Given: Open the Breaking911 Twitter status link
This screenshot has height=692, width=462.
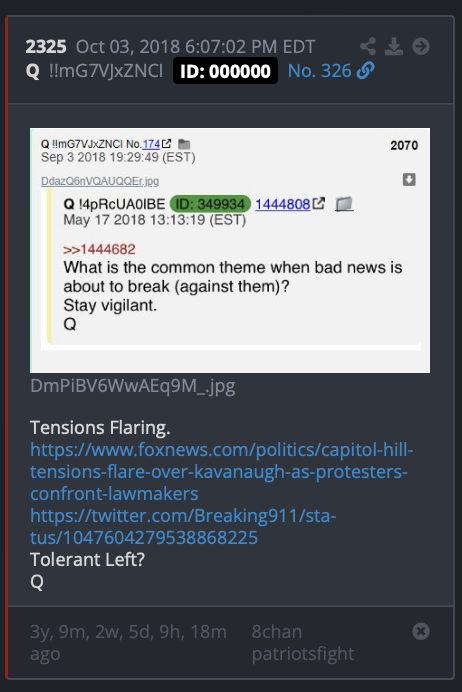Looking at the screenshot, I should (183, 527).
